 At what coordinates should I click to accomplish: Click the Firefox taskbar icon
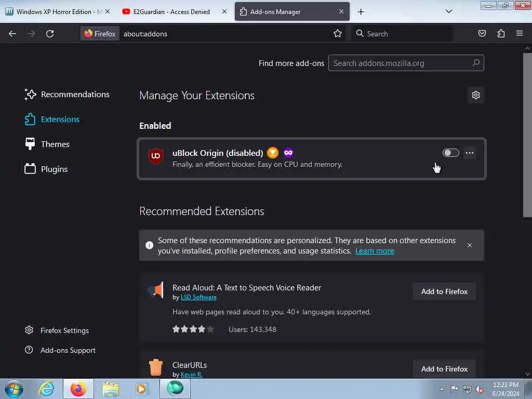tap(78, 389)
